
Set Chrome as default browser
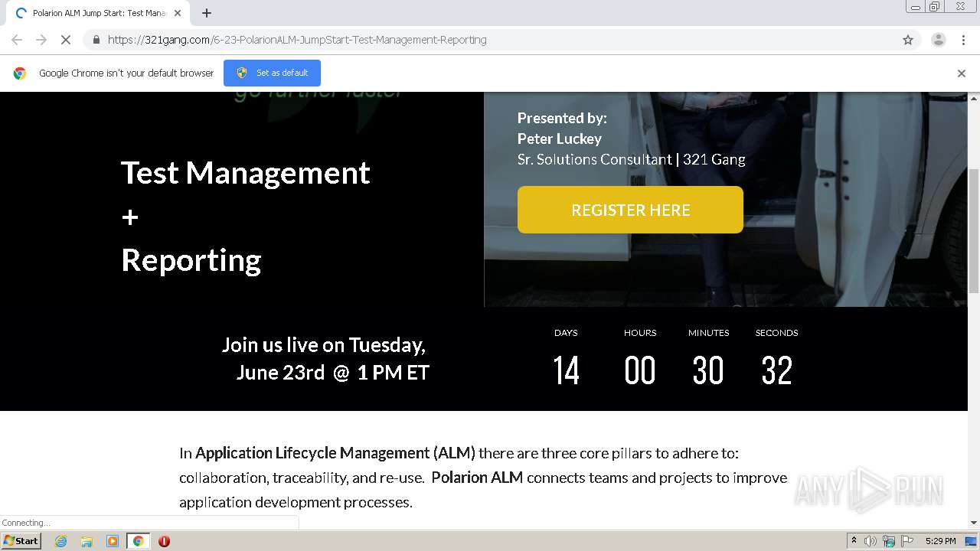click(272, 73)
